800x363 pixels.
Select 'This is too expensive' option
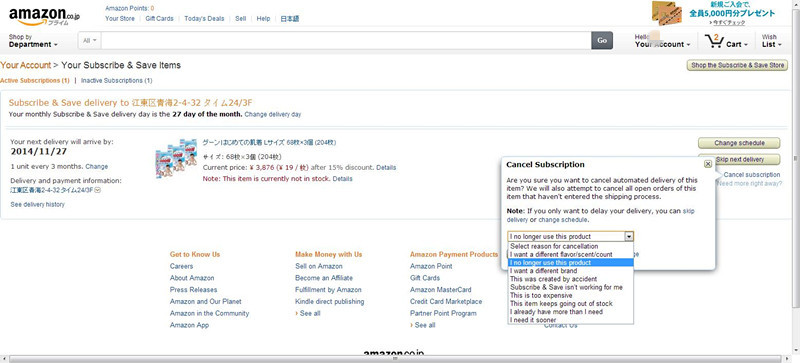tap(571, 295)
